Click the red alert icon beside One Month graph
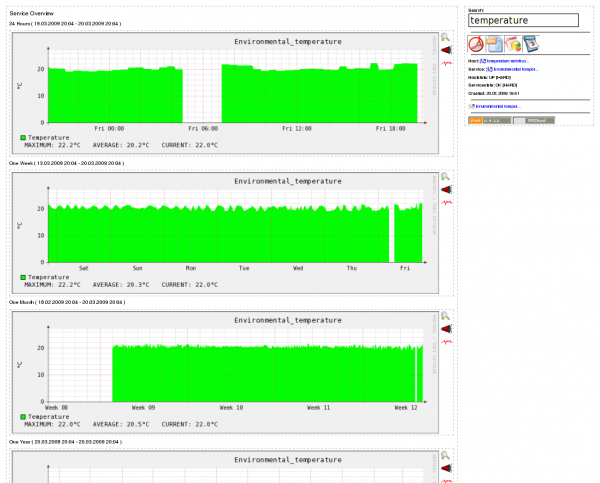600x483 pixels. [446, 328]
